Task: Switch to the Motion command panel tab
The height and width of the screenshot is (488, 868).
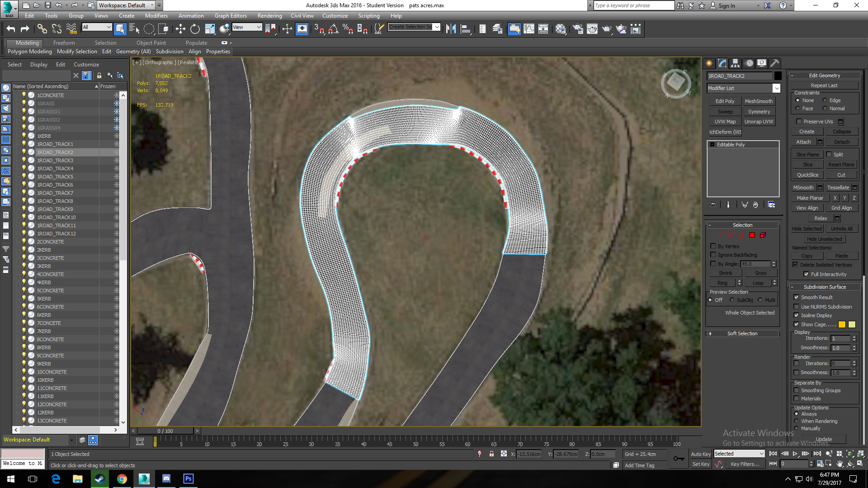Action: (x=749, y=63)
